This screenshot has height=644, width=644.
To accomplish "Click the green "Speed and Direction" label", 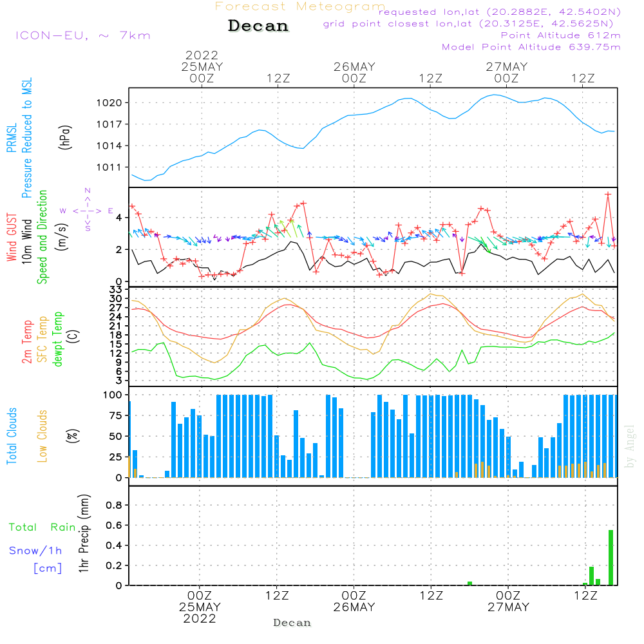I will click(43, 237).
